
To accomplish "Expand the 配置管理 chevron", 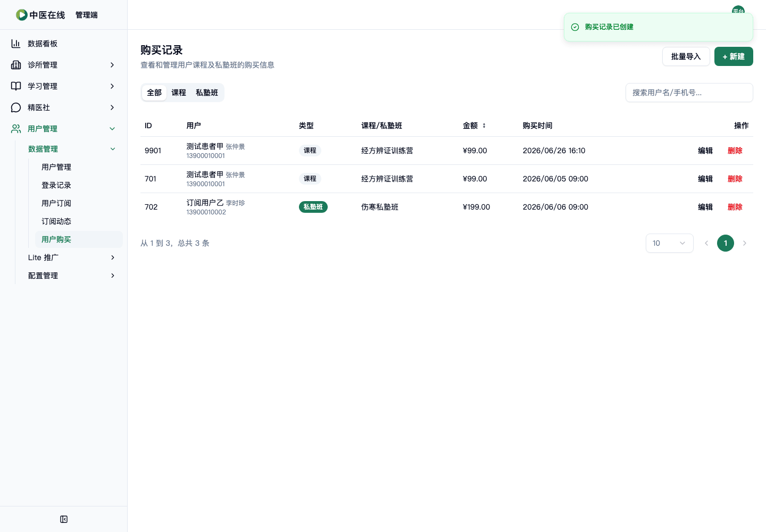I will tap(113, 276).
